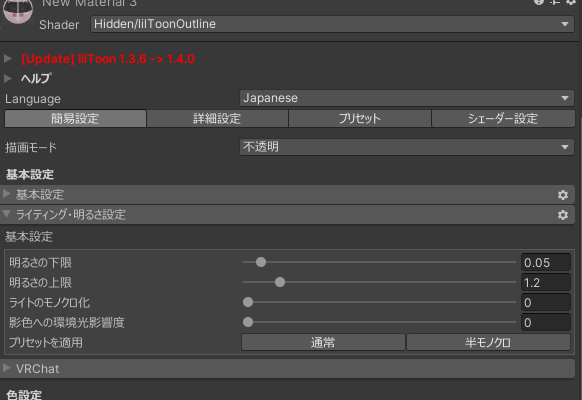Viewport: 582px width, 400px height.
Task: Open the material help icon in the header
Action: tap(539, 2)
